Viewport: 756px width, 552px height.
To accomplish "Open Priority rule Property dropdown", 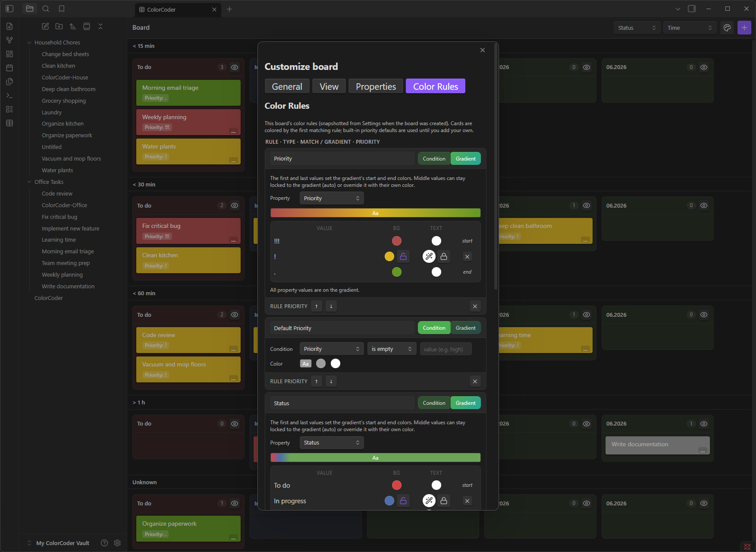I will pyautogui.click(x=332, y=199).
